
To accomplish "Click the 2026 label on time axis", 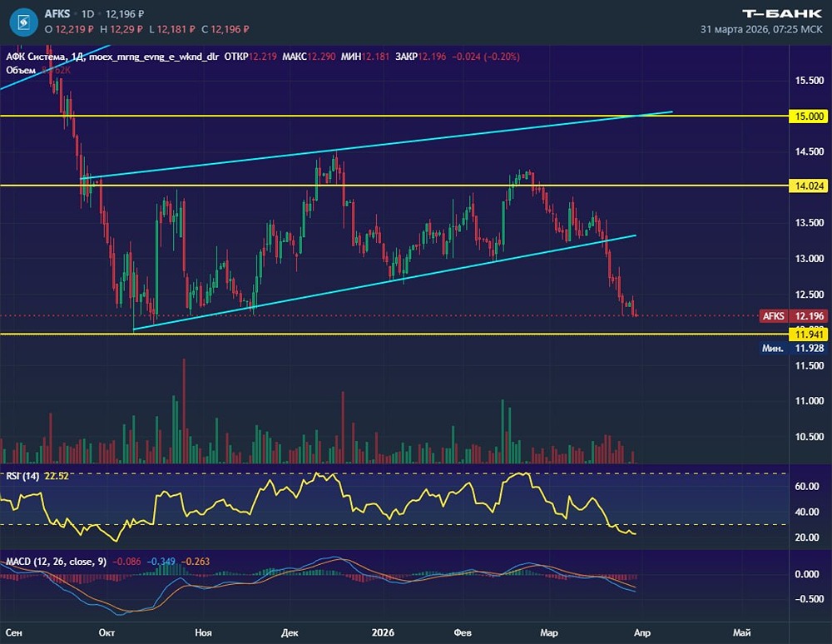I will (384, 632).
